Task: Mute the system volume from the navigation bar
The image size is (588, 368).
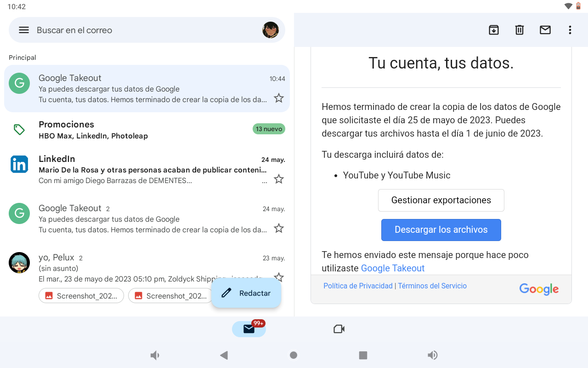Action: (x=155, y=355)
